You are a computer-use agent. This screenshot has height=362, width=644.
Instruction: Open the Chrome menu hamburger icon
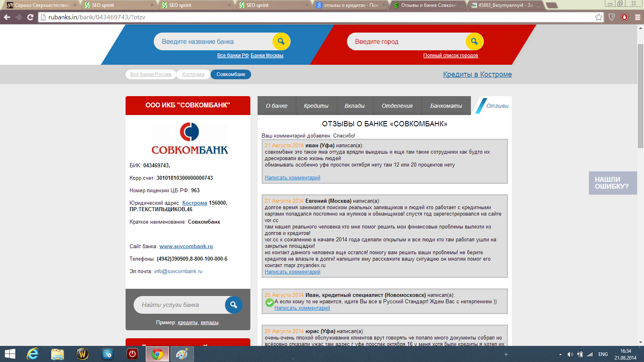(638, 17)
